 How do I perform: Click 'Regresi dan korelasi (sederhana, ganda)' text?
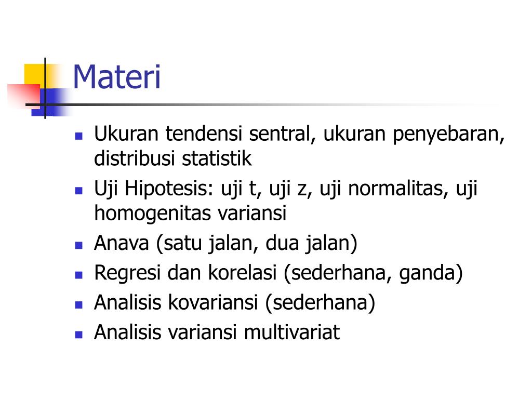tap(278, 273)
